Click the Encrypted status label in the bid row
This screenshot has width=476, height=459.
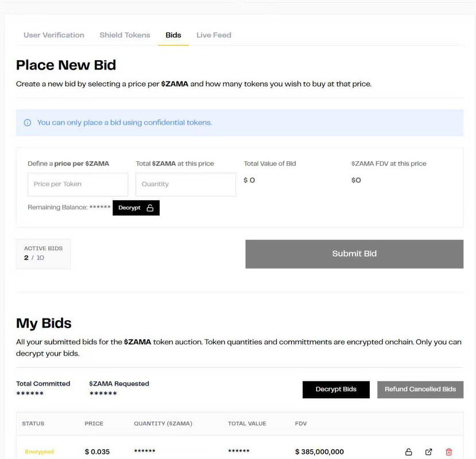[x=39, y=452]
